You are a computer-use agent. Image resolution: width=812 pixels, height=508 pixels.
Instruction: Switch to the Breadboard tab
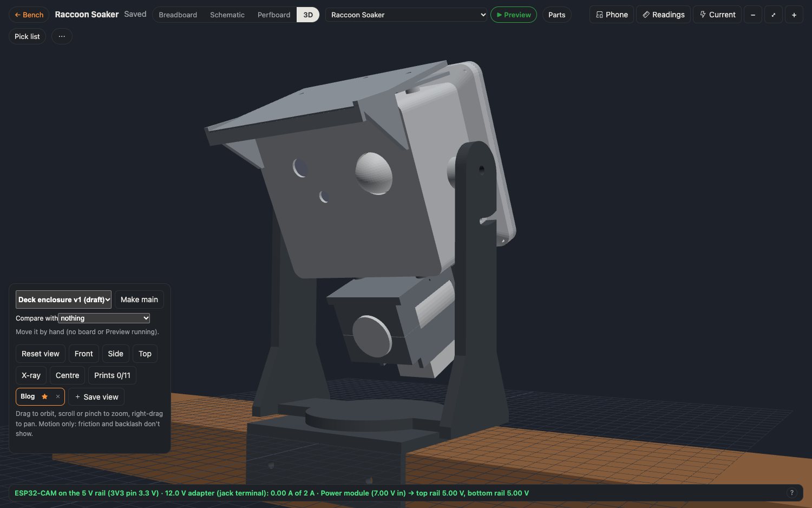click(x=178, y=15)
